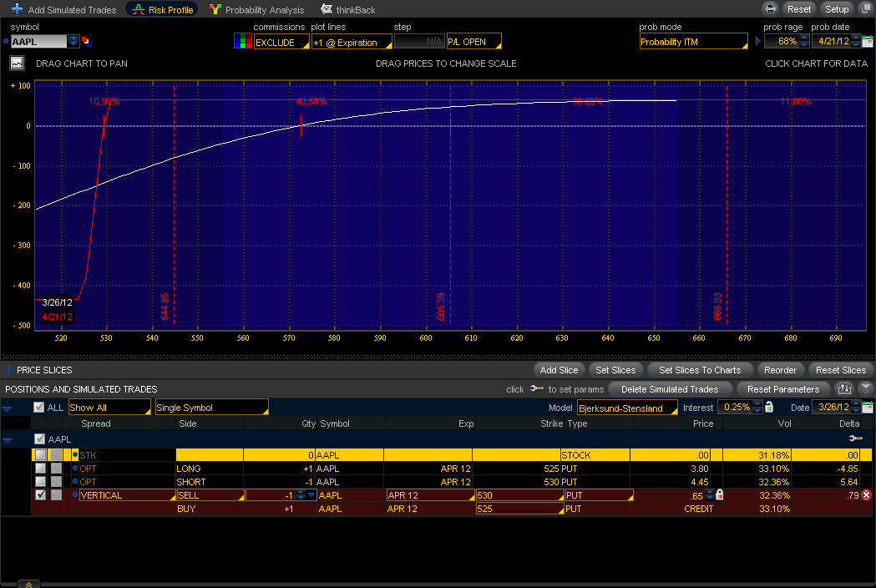Viewport: 876px width, 588px height.
Task: Click the Probability Analysis Y-shaped icon
Action: point(215,9)
